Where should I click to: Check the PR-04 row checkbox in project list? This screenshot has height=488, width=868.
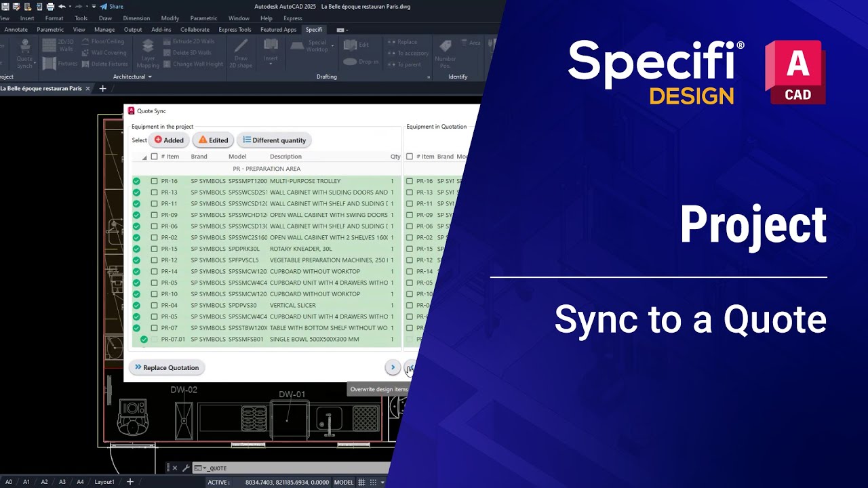[x=154, y=306]
